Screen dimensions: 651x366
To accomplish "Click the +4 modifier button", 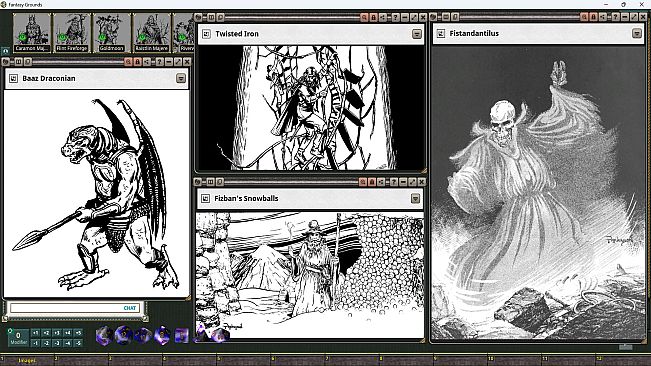I will [68, 333].
